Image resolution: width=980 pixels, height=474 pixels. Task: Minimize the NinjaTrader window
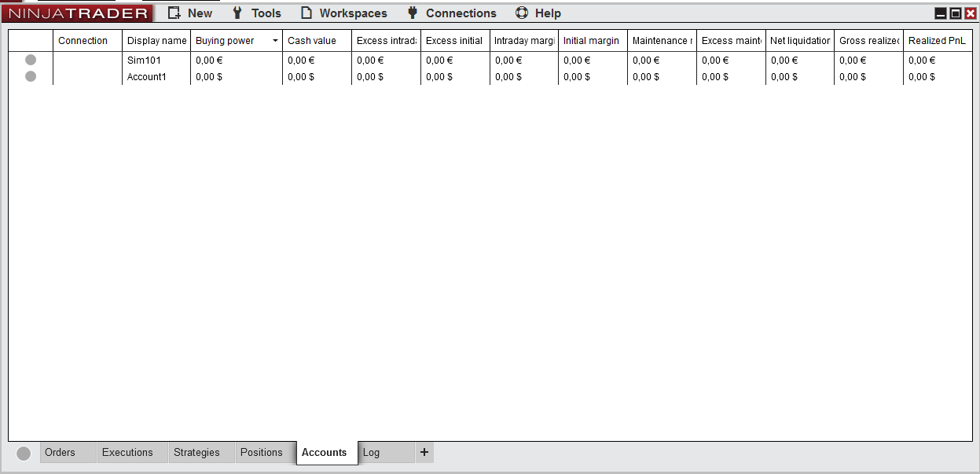click(941, 13)
